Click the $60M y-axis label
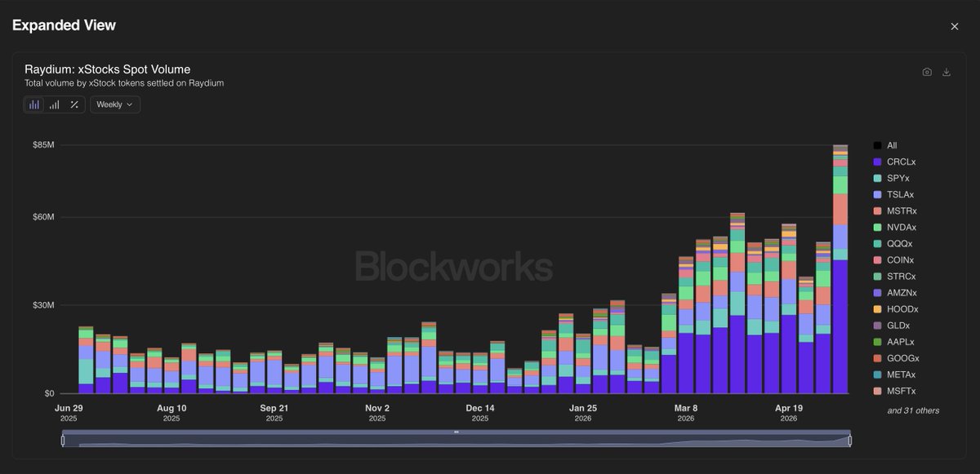This screenshot has width=980, height=474. click(x=43, y=218)
